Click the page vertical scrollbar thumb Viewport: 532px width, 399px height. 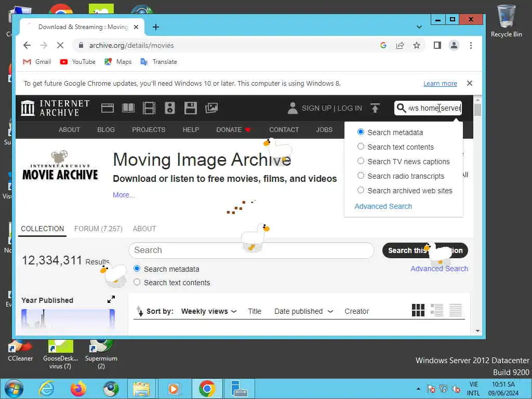[477, 110]
